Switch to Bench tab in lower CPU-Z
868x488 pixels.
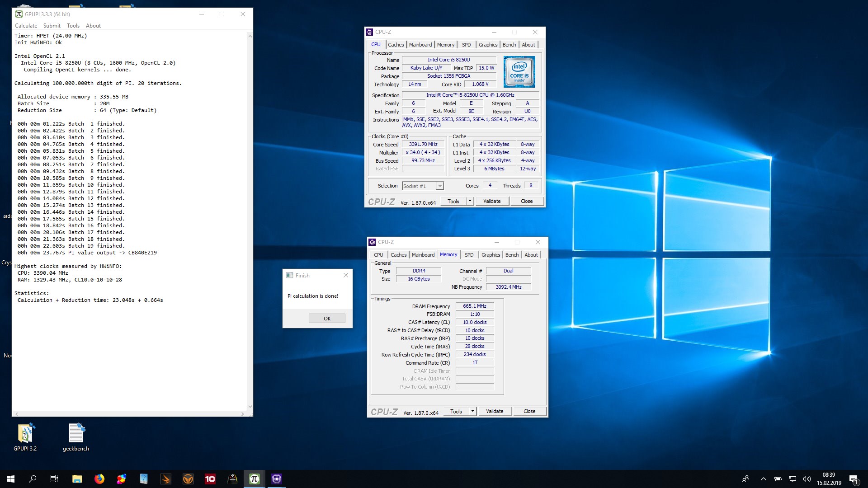[512, 255]
